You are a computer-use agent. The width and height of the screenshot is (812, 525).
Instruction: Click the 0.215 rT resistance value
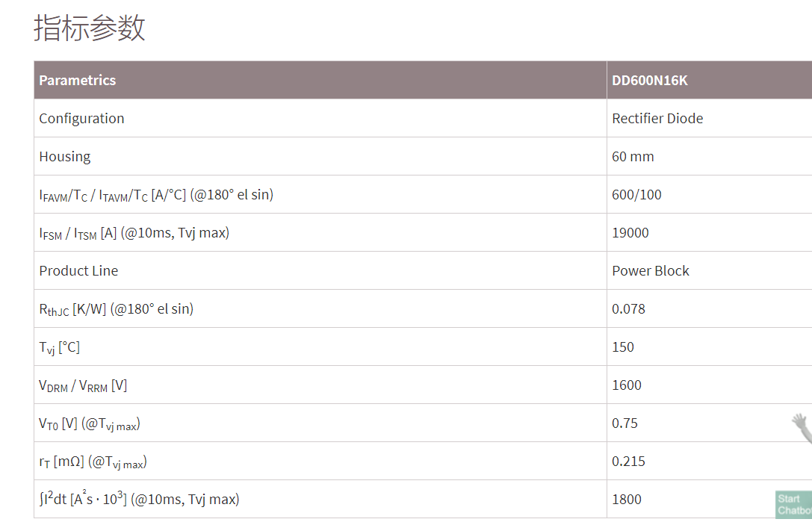point(629,462)
